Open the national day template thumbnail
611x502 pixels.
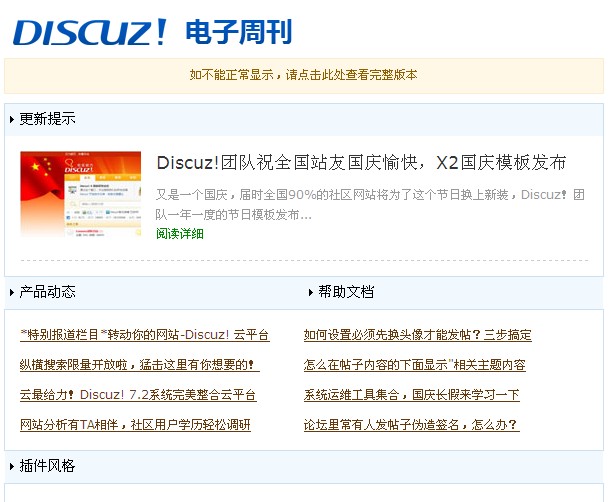coord(81,194)
